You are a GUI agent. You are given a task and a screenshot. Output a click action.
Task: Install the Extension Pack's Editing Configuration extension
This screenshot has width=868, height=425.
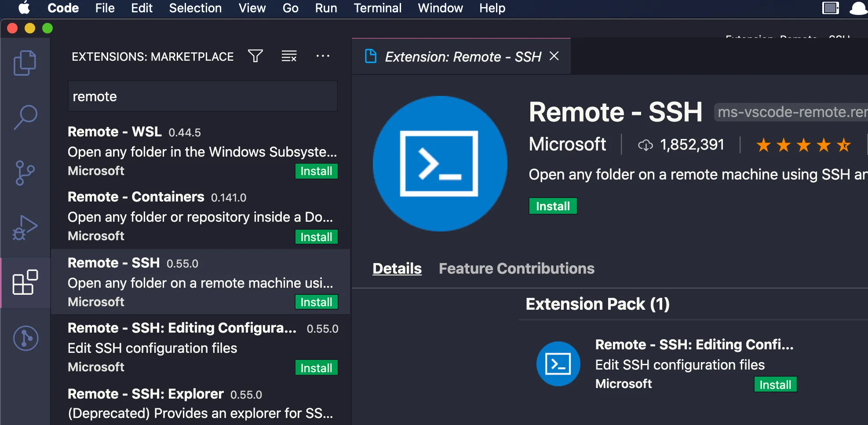click(775, 385)
